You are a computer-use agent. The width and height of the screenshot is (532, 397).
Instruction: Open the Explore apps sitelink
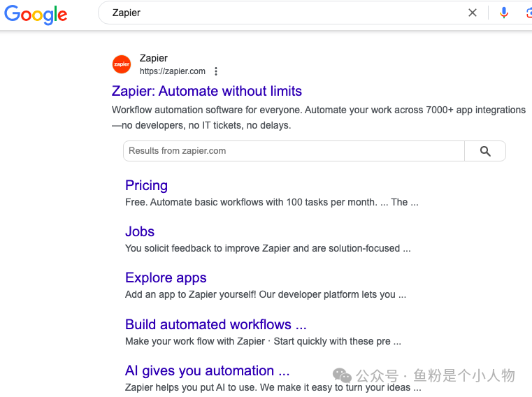[166, 278]
